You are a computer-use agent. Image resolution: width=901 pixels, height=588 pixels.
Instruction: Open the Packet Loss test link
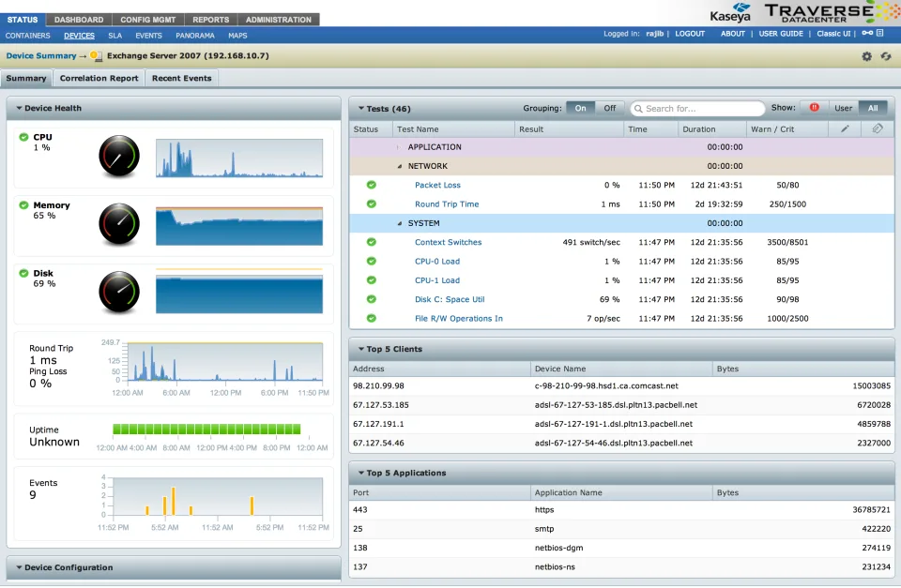437,185
